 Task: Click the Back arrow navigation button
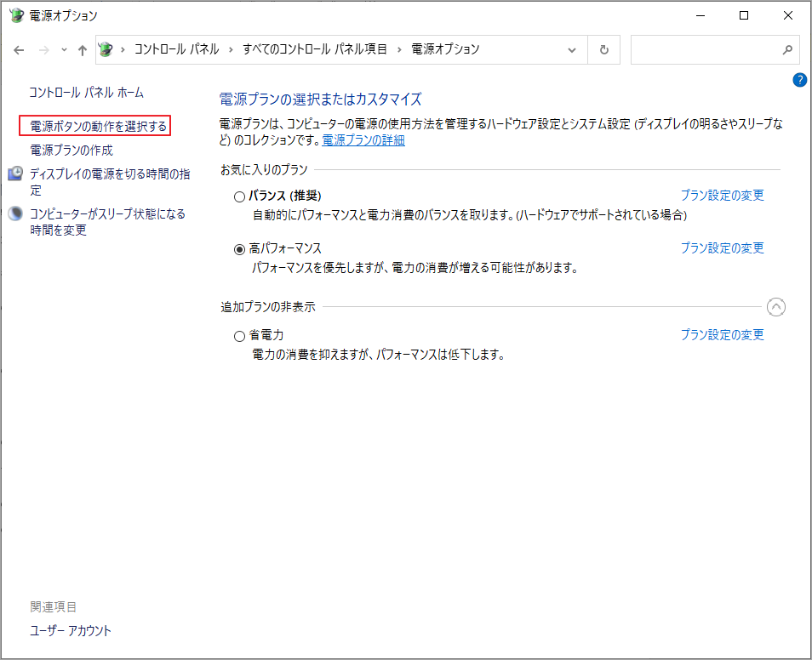19,50
